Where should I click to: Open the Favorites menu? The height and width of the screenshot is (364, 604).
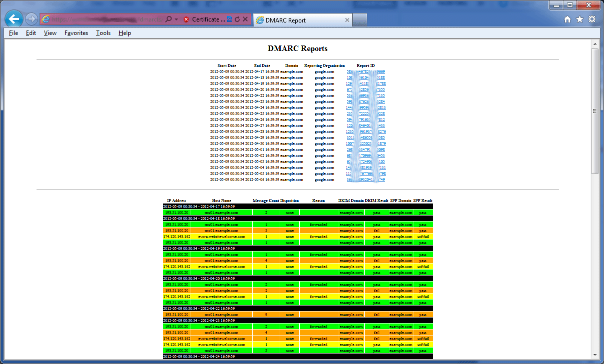coord(76,33)
